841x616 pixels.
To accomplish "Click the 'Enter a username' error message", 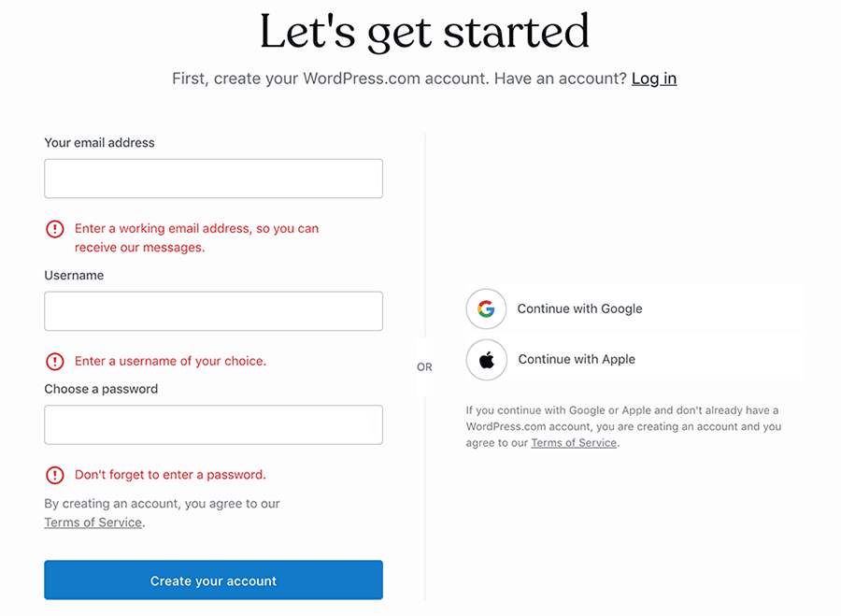I will click(x=168, y=360).
